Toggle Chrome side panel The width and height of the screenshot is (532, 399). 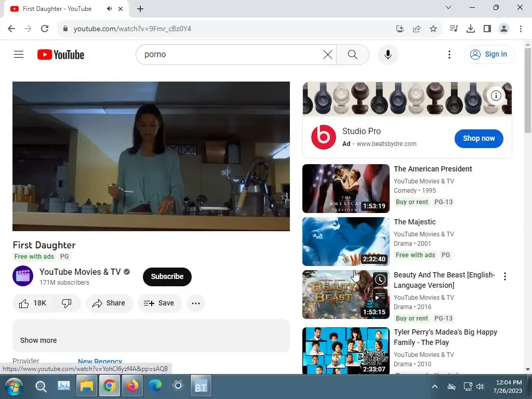pyautogui.click(x=487, y=29)
